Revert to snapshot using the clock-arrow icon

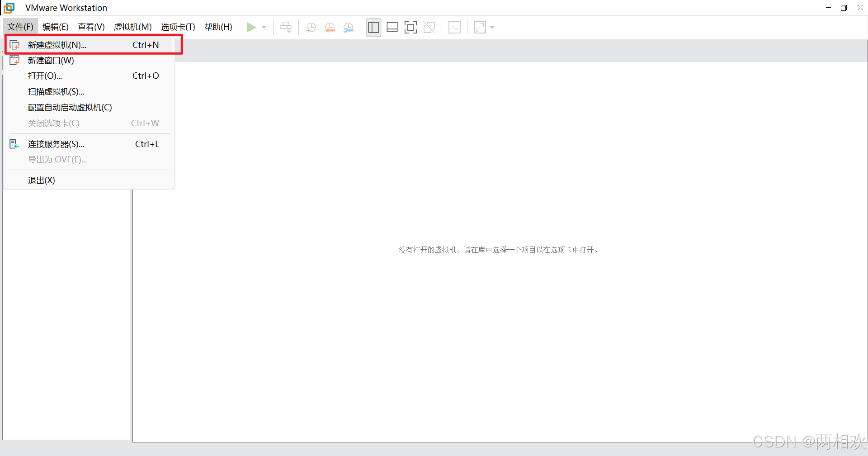330,28
